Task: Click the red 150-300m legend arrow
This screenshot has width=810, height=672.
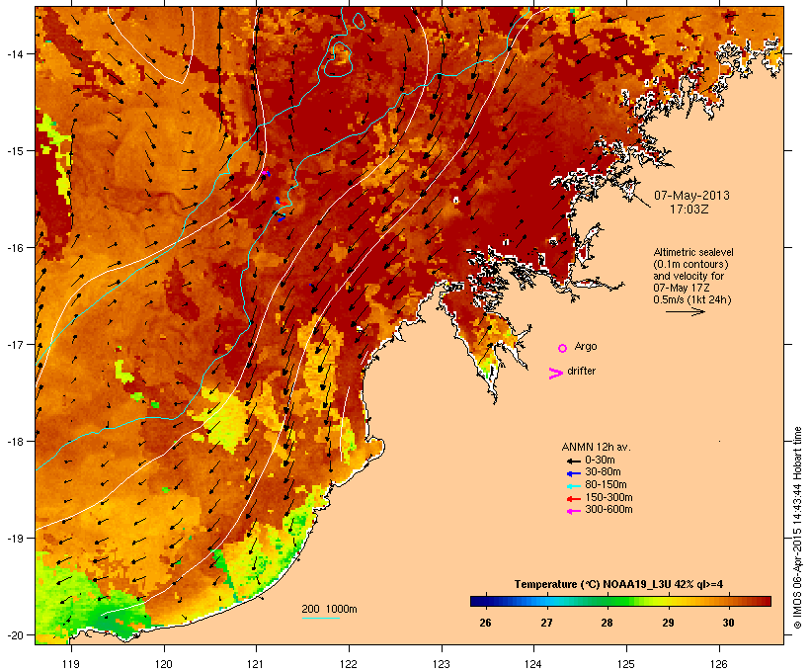Action: [x=574, y=498]
